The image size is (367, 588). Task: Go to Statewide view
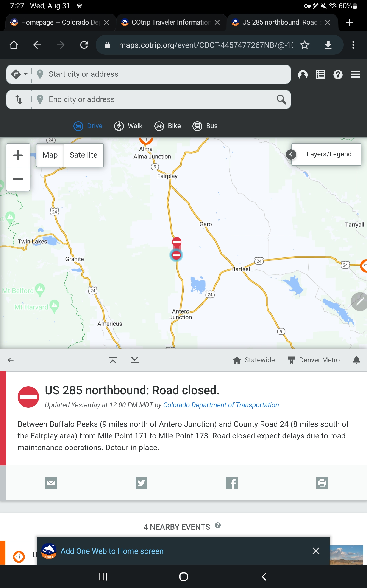click(254, 360)
